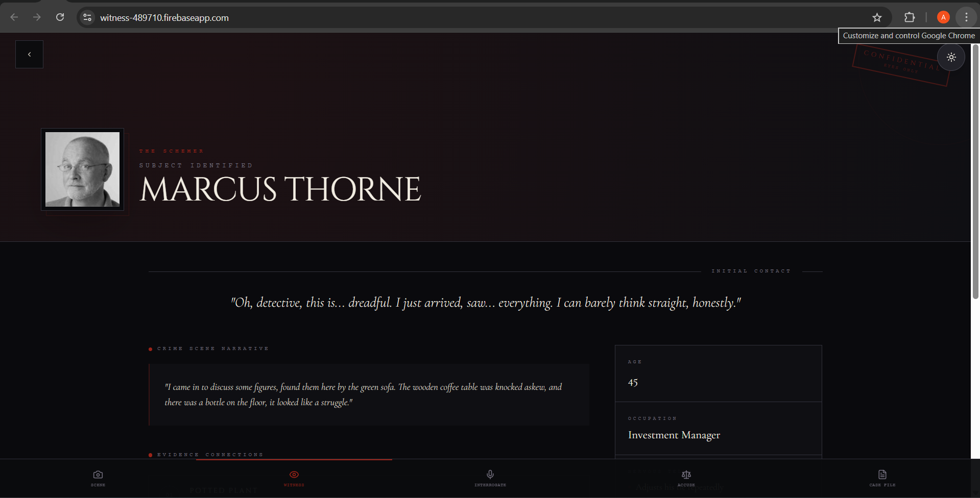The width and height of the screenshot is (980, 498).
Task: Click the browser forward arrow
Action: click(37, 17)
